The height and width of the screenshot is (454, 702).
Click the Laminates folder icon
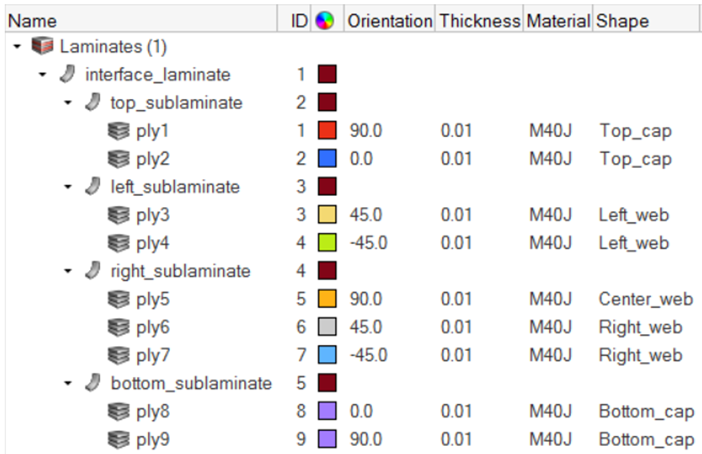(x=43, y=46)
